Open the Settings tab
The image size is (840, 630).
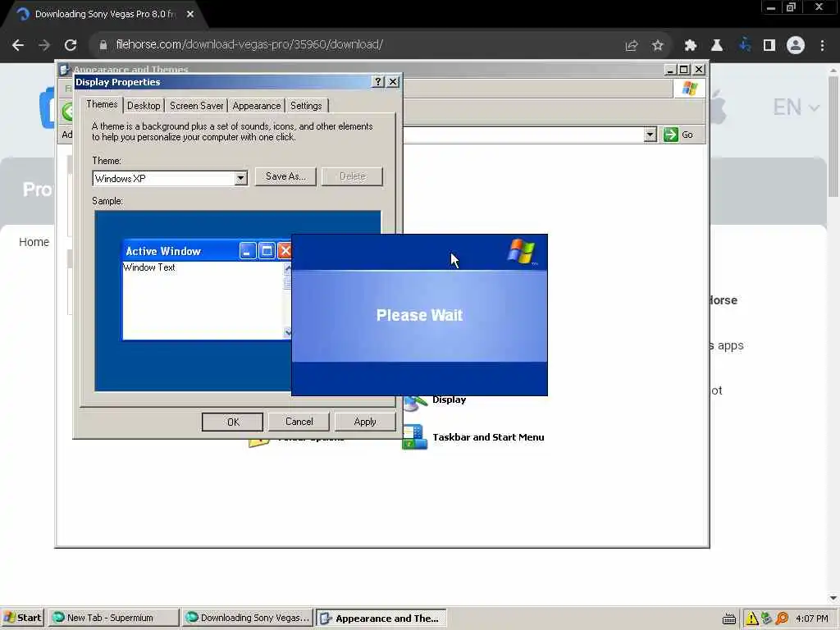point(306,106)
